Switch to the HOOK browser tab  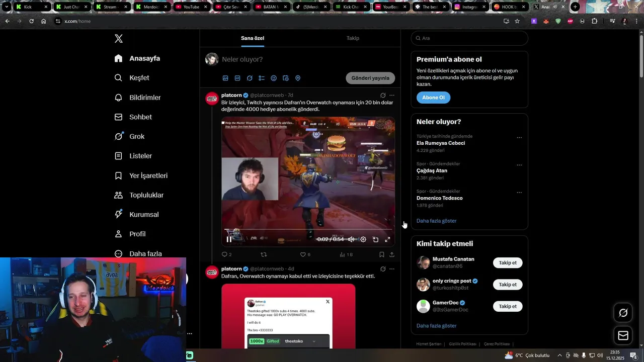pyautogui.click(x=510, y=7)
